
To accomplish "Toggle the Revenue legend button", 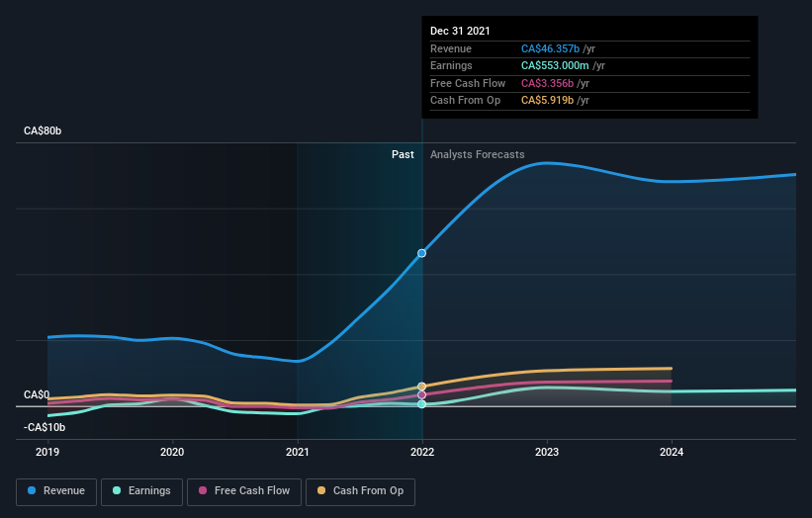I will click(56, 491).
